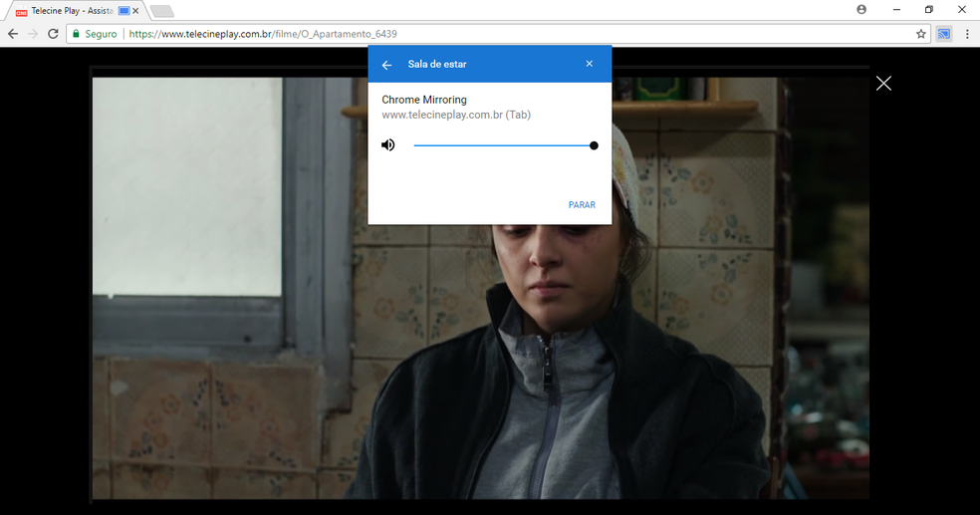The image size is (980, 515).
Task: Restore down the Chrome window
Action: 929,9
